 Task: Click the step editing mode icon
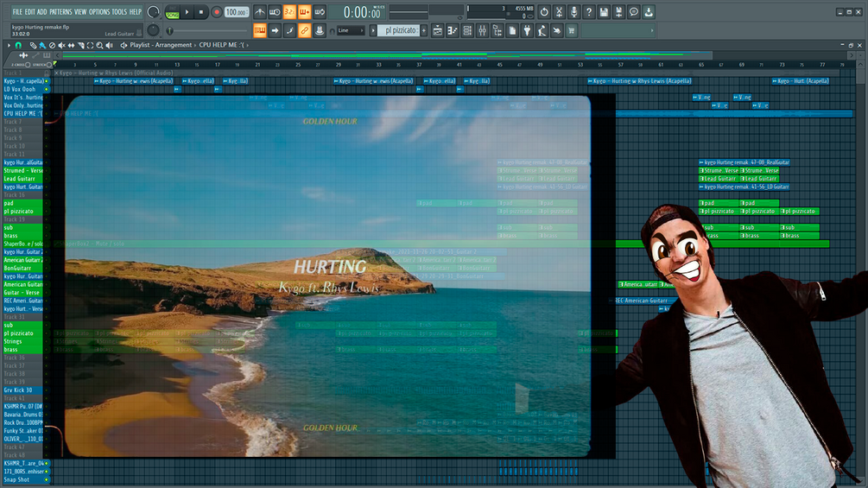289,30
